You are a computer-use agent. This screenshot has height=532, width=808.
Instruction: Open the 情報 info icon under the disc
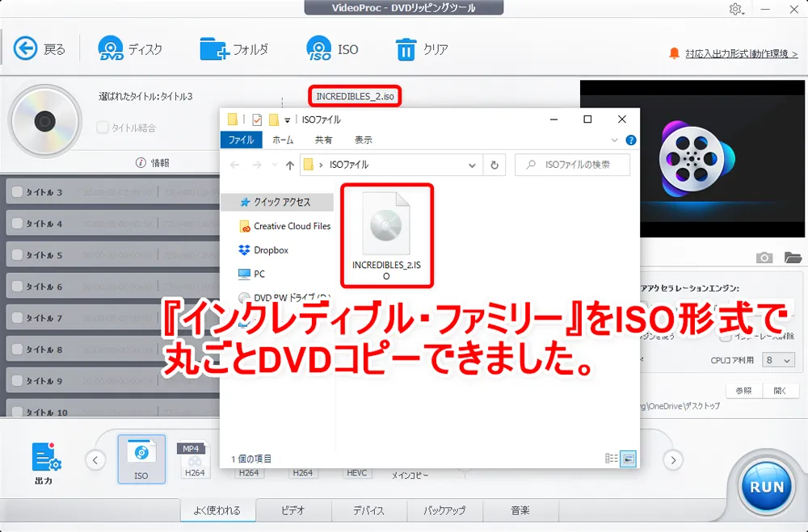click(141, 163)
